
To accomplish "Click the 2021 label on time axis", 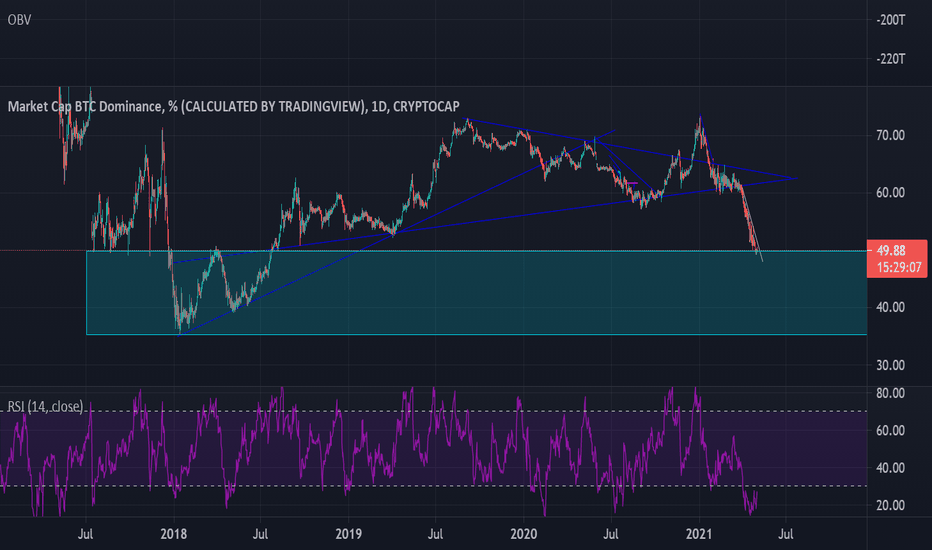I will click(698, 534).
